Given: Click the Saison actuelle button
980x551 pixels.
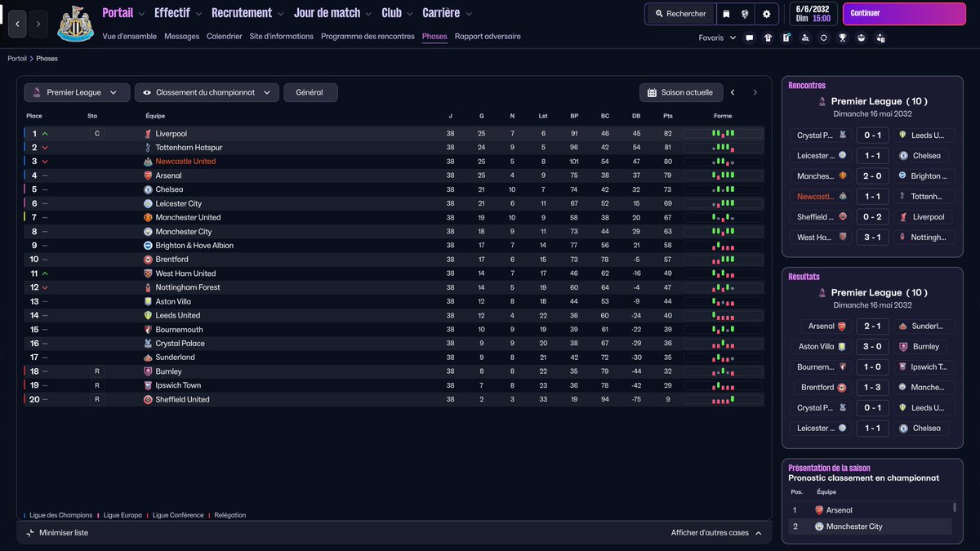Looking at the screenshot, I should 681,93.
